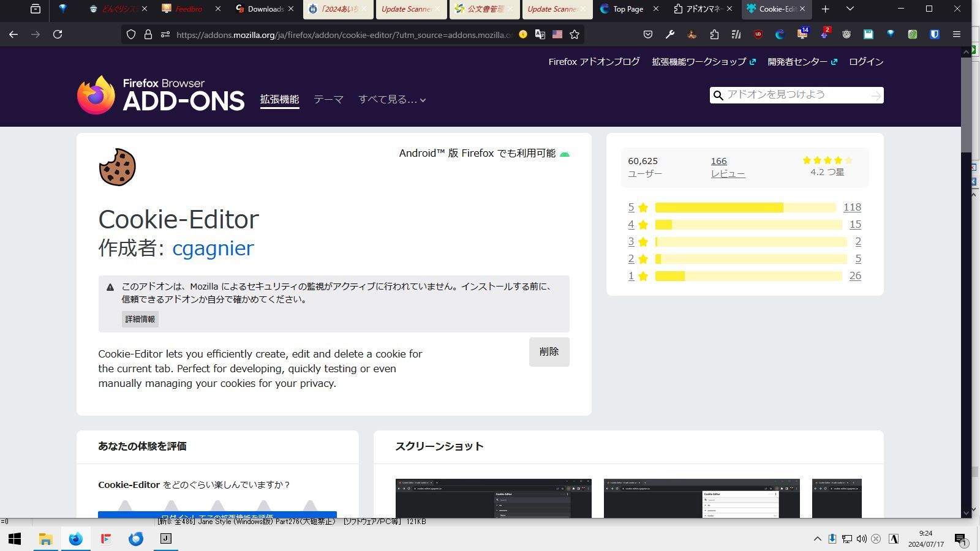Bookmark this page with the star icon

point(575,35)
